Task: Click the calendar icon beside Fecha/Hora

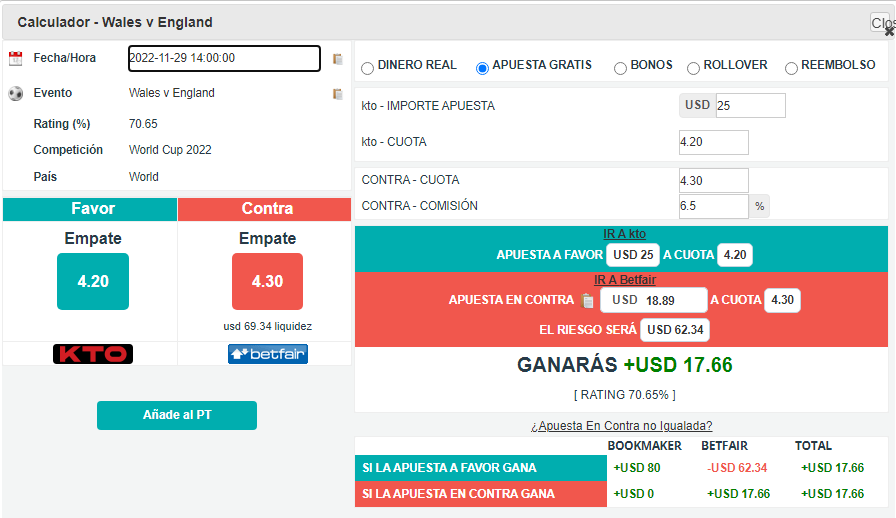Action: point(15,58)
